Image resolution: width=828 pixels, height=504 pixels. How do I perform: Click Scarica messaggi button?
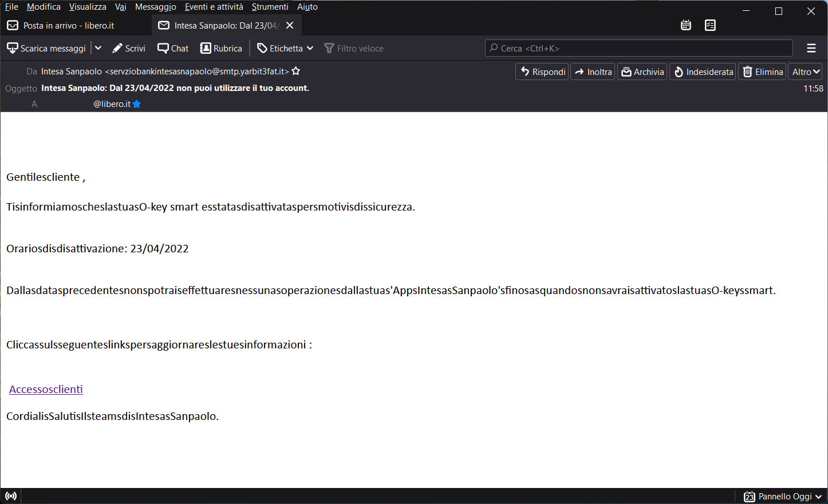46,48
